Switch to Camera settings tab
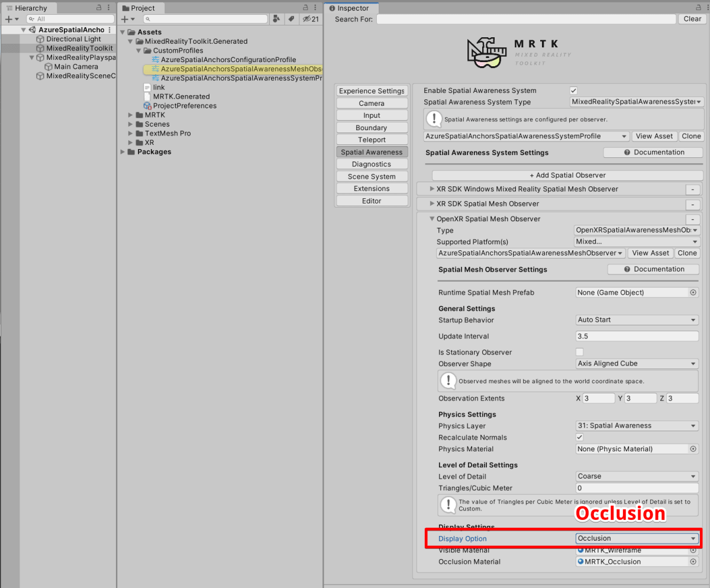710x588 pixels. tap(372, 103)
